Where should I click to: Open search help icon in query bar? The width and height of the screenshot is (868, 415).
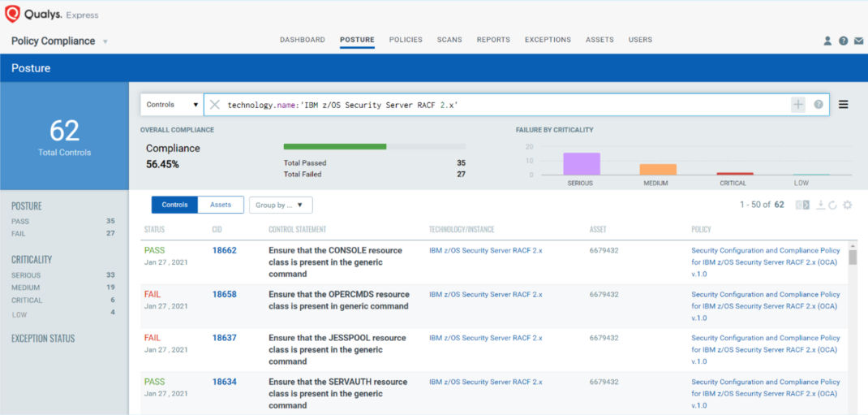coord(819,104)
